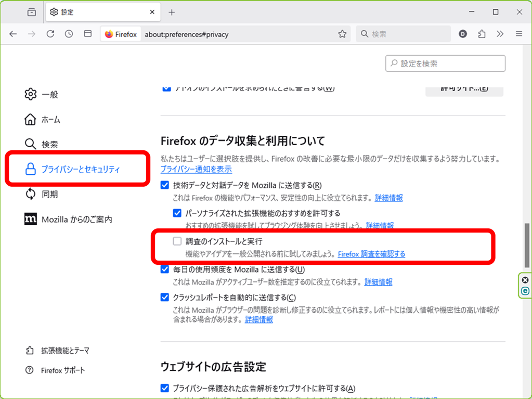Close the 設定 tab
Image resolution: width=532 pixels, height=399 pixels.
point(152,12)
